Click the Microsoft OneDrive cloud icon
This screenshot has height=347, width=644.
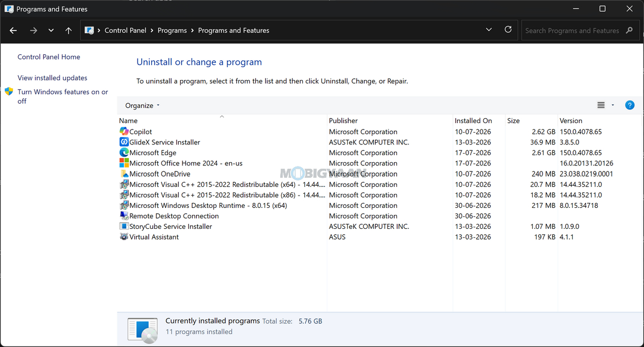[124, 174]
